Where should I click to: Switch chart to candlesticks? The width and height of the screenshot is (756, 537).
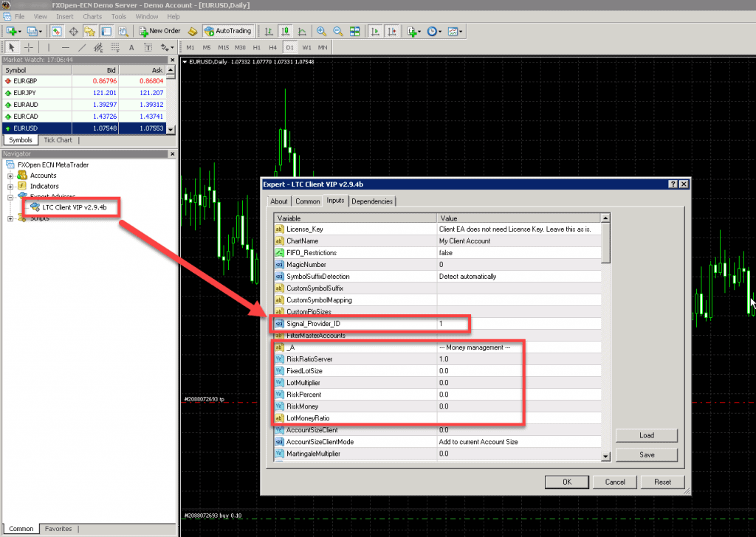(x=286, y=31)
